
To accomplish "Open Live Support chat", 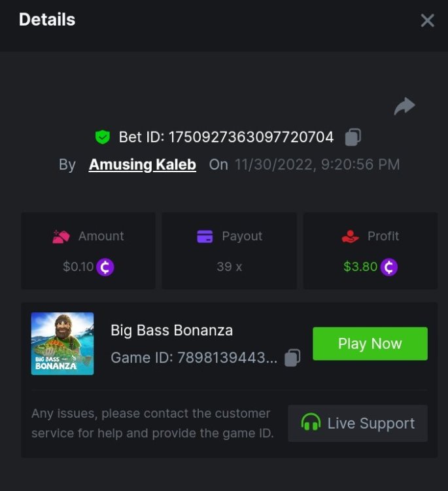I will 358,423.
